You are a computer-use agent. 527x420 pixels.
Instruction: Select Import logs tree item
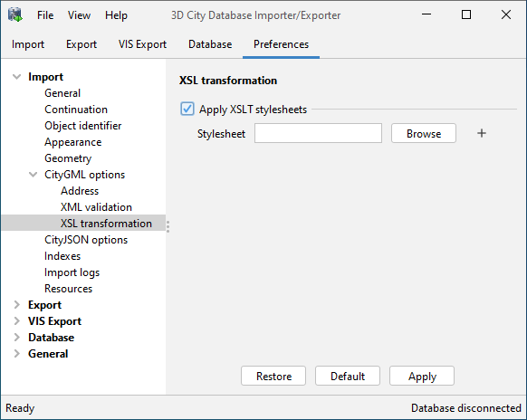click(x=72, y=272)
